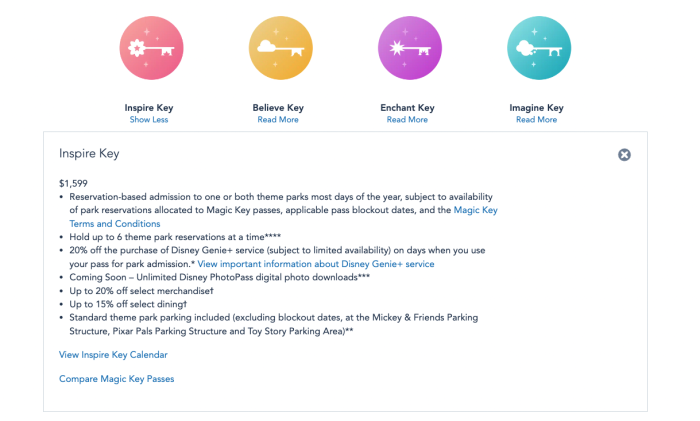Close the Inspire Key details panel
Screen dimensions: 700x421
click(x=624, y=155)
